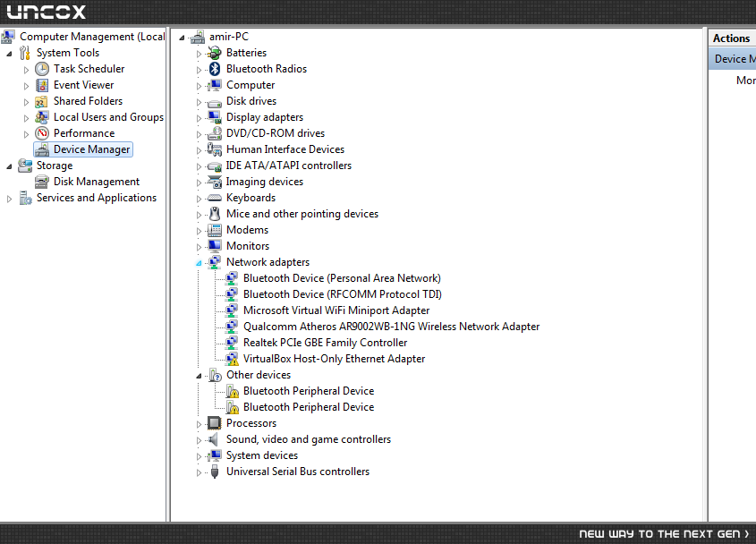
Task: Collapse the amir-PC root node
Action: tap(182, 38)
